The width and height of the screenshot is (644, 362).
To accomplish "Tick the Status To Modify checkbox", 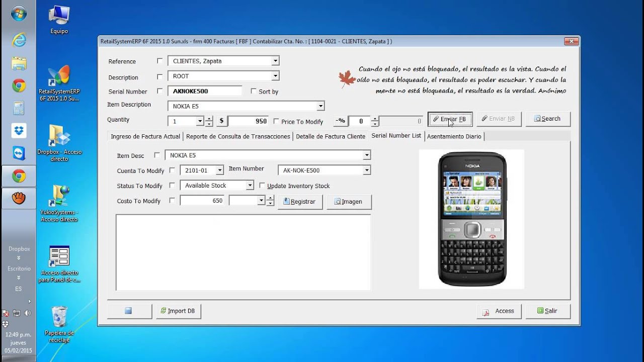I will (x=172, y=186).
